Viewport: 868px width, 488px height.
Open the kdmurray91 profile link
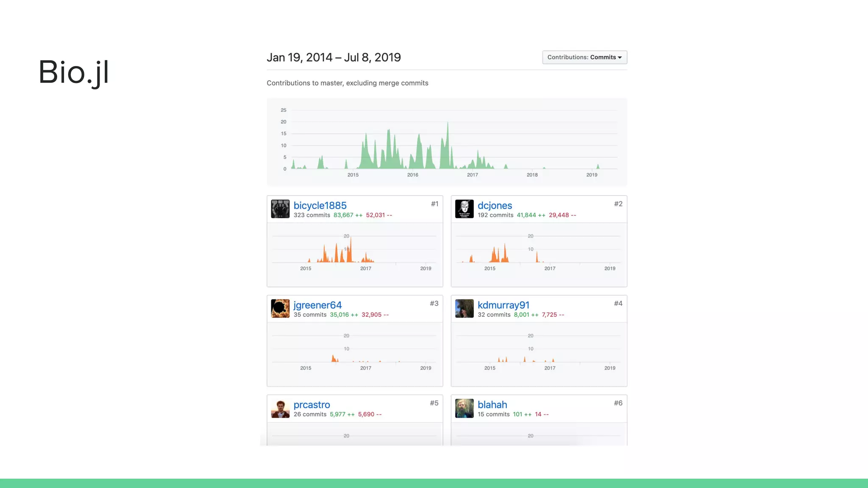[x=503, y=305]
